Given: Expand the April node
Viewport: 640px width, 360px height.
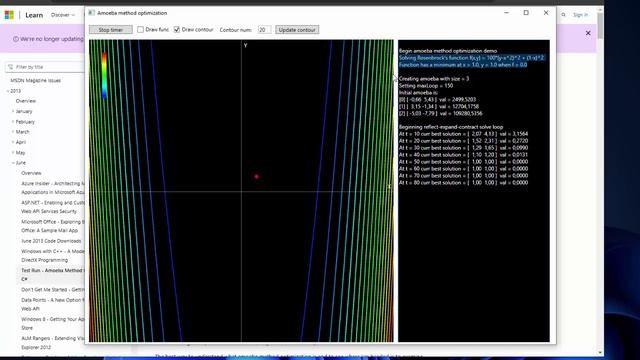Looking at the screenshot, I should [13, 142].
